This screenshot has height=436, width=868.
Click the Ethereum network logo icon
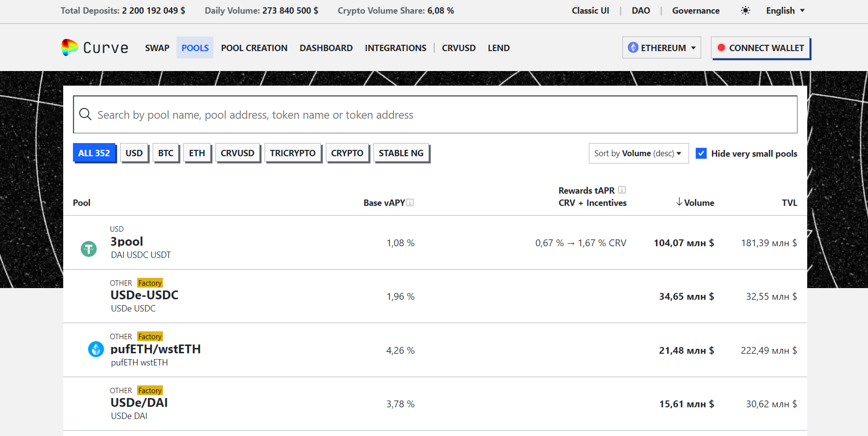click(633, 48)
